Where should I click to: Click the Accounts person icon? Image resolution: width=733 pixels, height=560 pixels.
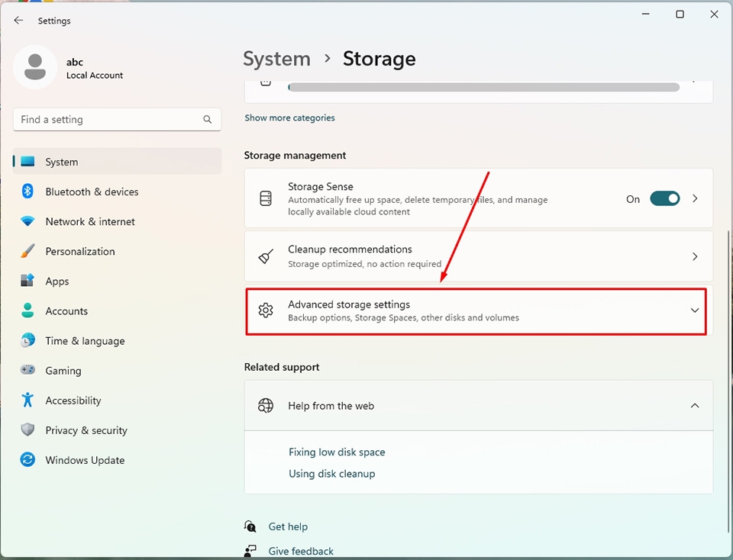[27, 311]
